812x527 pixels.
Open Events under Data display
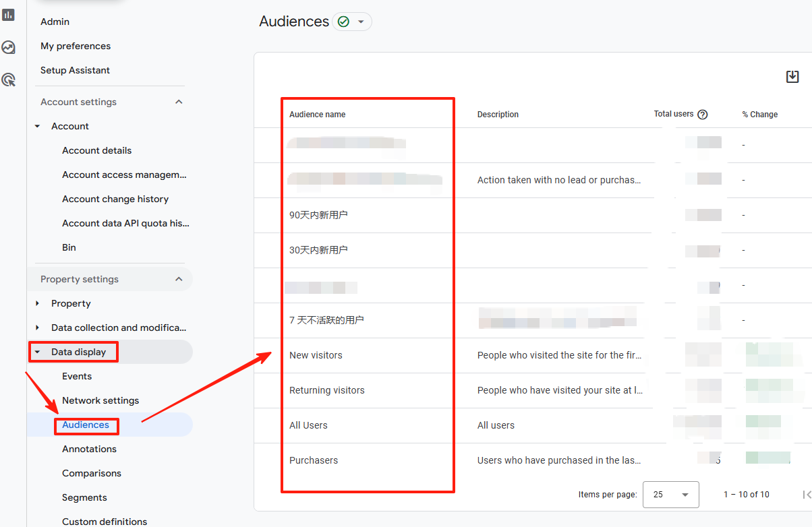pos(77,376)
